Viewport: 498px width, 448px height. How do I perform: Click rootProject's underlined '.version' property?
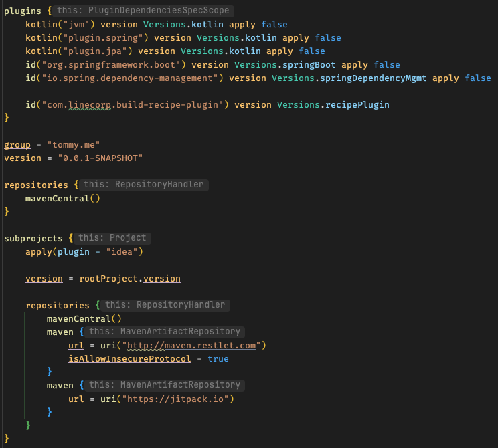pos(162,279)
